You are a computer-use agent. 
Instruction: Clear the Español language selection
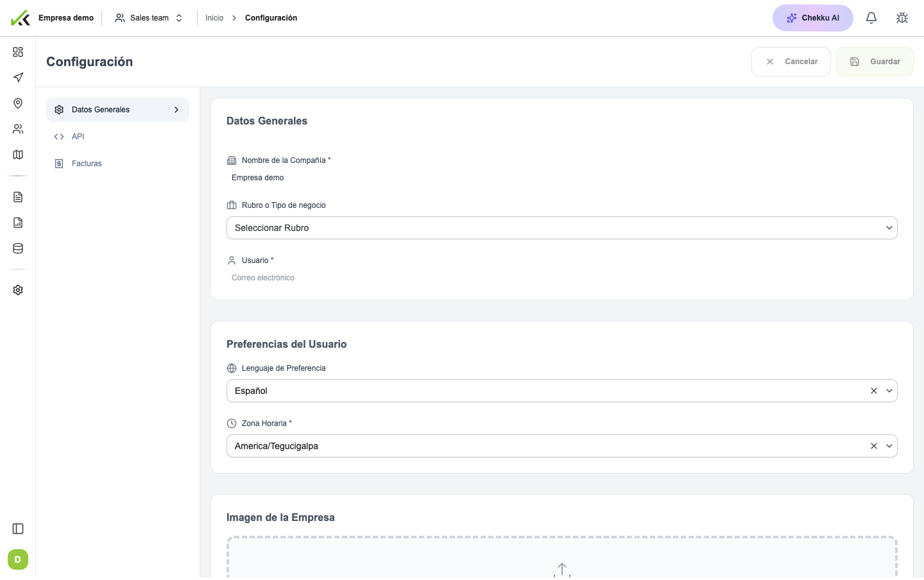[874, 391]
